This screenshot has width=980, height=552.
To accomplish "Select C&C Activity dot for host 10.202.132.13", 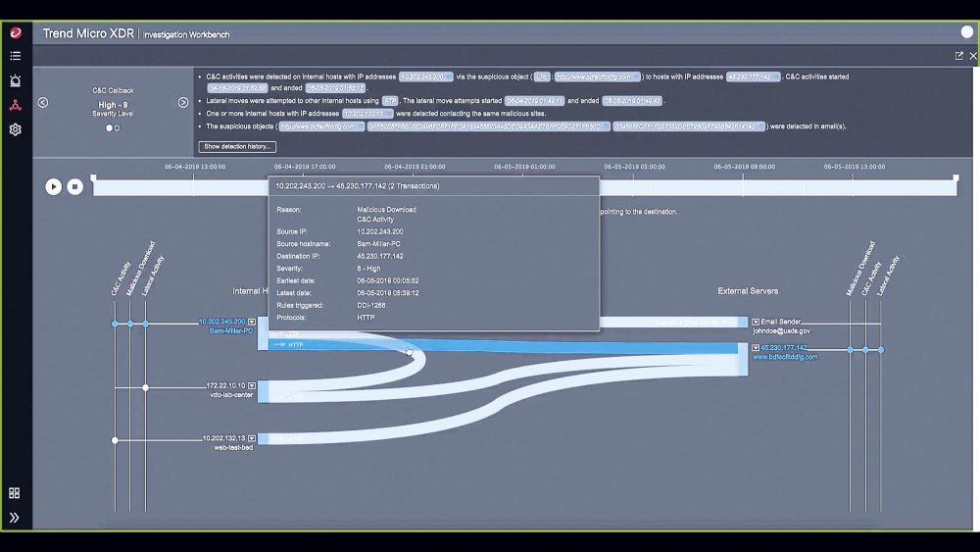I will (x=115, y=440).
